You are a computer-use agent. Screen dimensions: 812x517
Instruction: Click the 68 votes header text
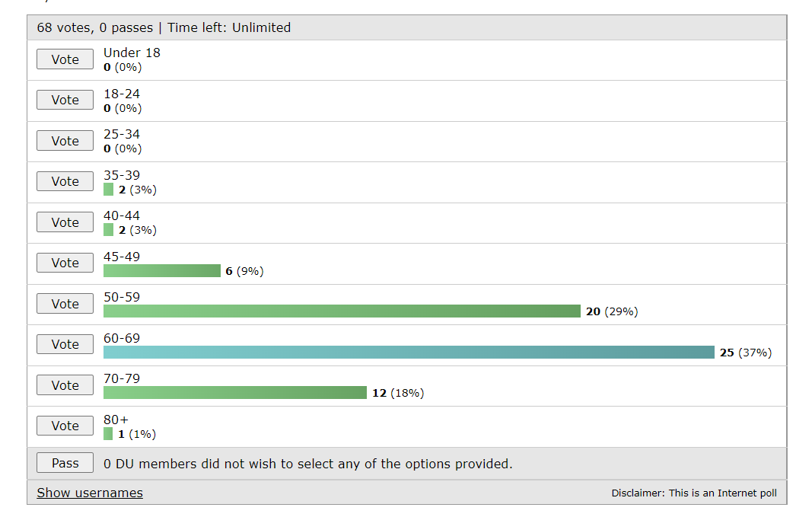click(164, 27)
